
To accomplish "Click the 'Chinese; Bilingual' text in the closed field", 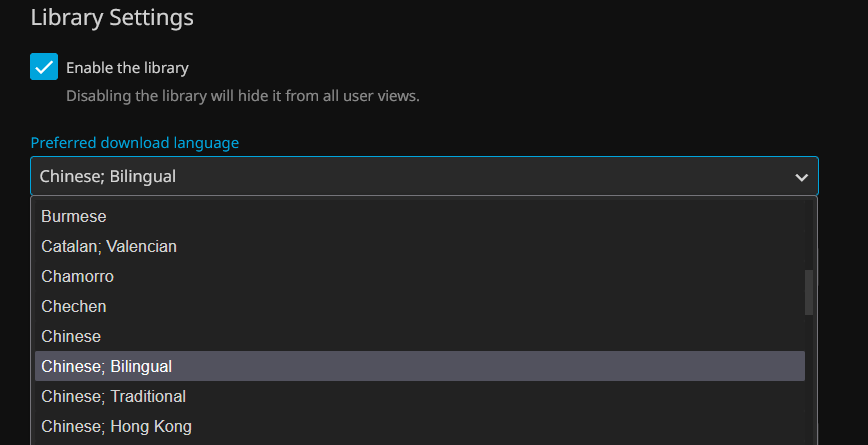I will 108,177.
